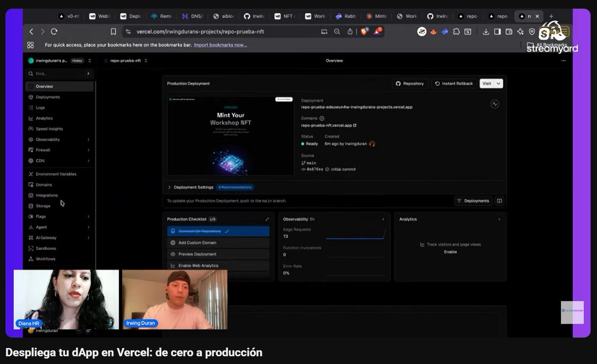Image resolution: width=597 pixels, height=364 pixels.
Task: Open Environment Variables settings
Action: [56, 174]
